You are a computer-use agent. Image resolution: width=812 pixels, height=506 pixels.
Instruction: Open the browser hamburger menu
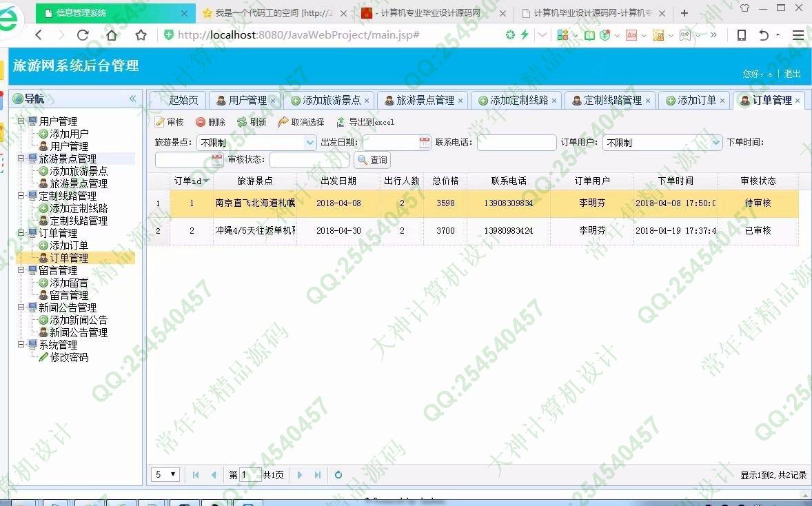tap(798, 35)
